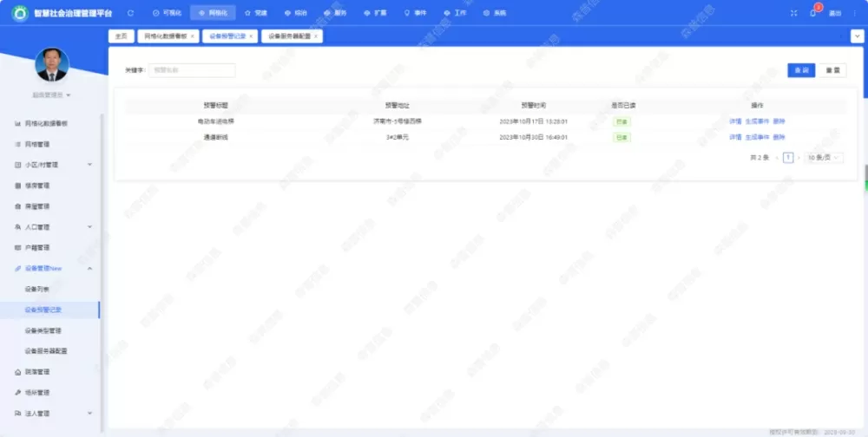868x437 pixels.
Task: Open 户籍管理 in sidebar
Action: click(x=37, y=248)
